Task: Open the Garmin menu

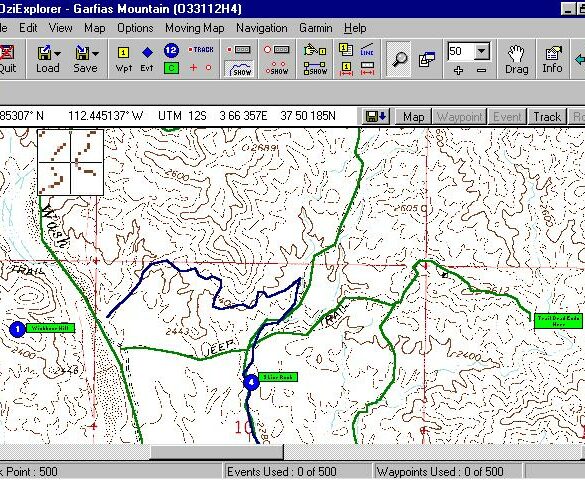Action: coord(316,28)
